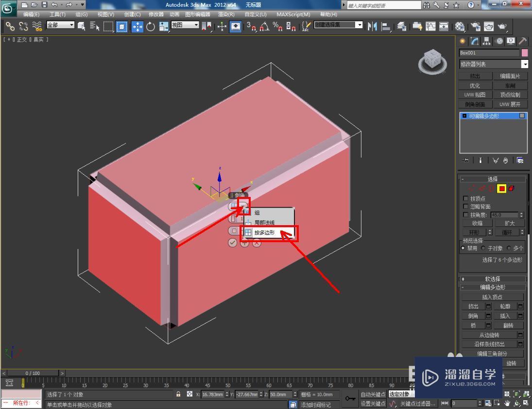
Task: Expand the 软选择 rollout
Action: pos(493,279)
